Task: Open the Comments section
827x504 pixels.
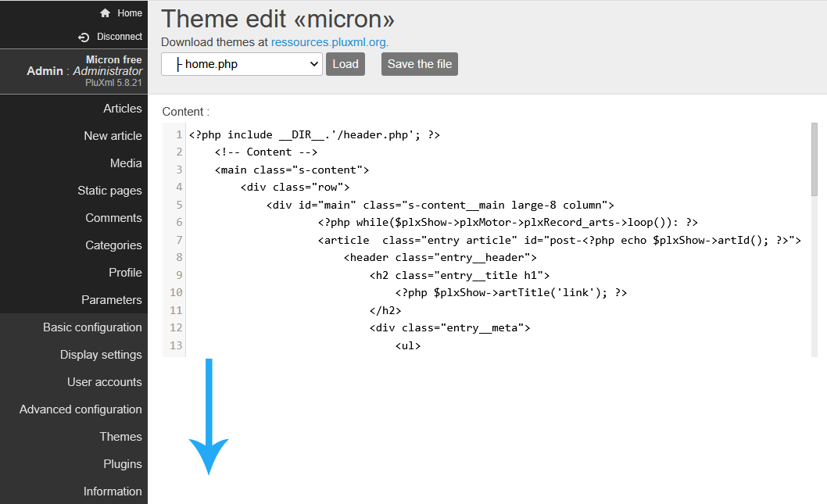Action: pyautogui.click(x=113, y=218)
